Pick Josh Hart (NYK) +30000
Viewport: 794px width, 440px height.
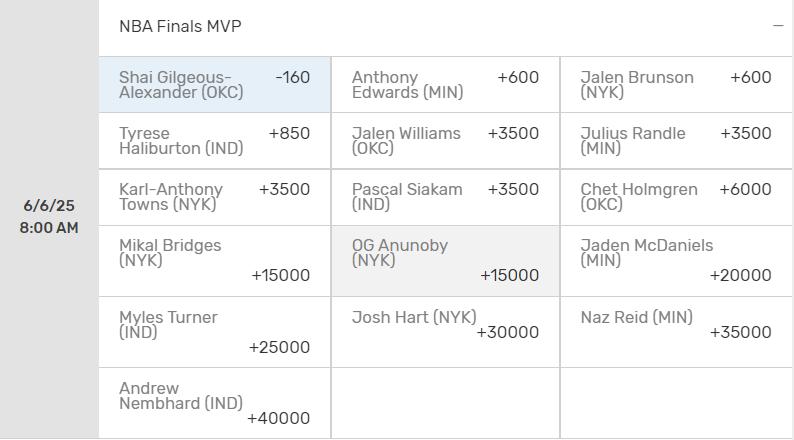coord(446,332)
